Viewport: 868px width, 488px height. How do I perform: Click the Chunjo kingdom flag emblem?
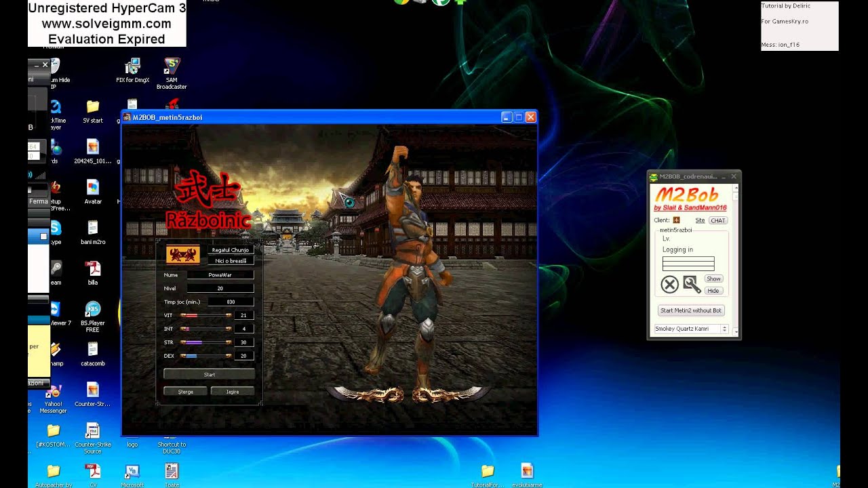pos(183,255)
